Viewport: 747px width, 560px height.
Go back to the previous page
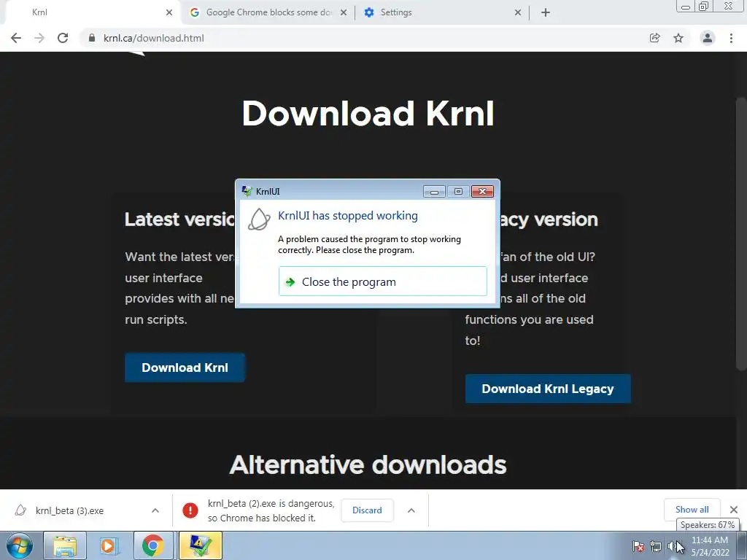pos(16,38)
